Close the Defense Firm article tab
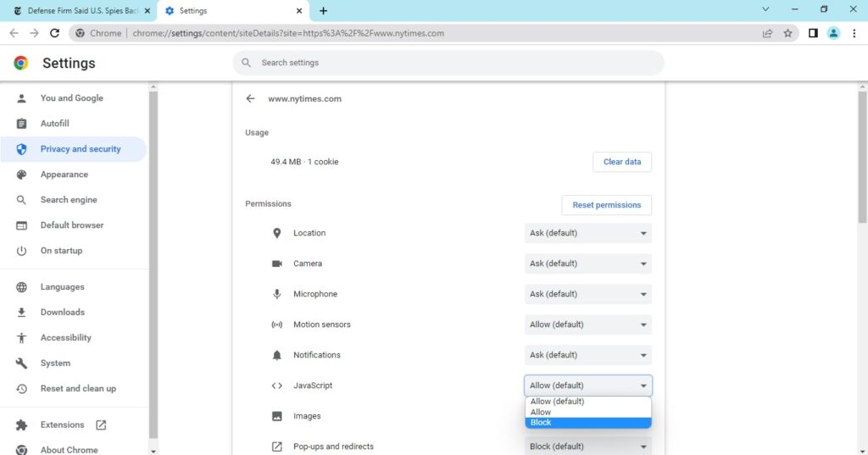 pos(147,10)
